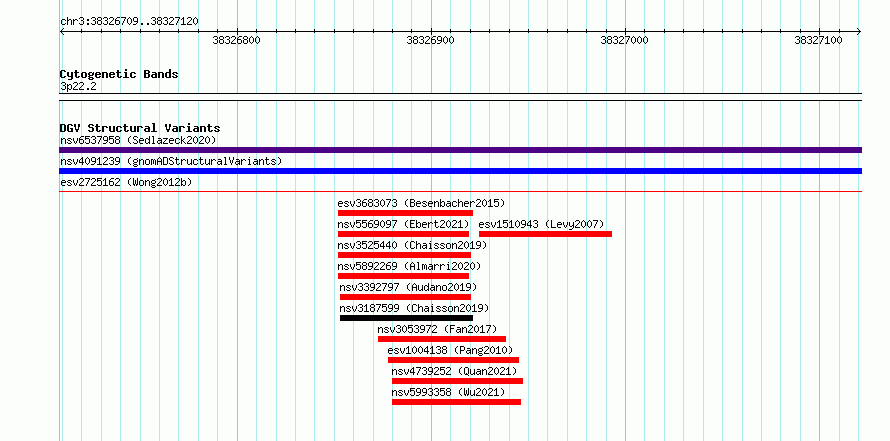
Task: Select the red bar under nsv5569097
Action: coord(403,234)
